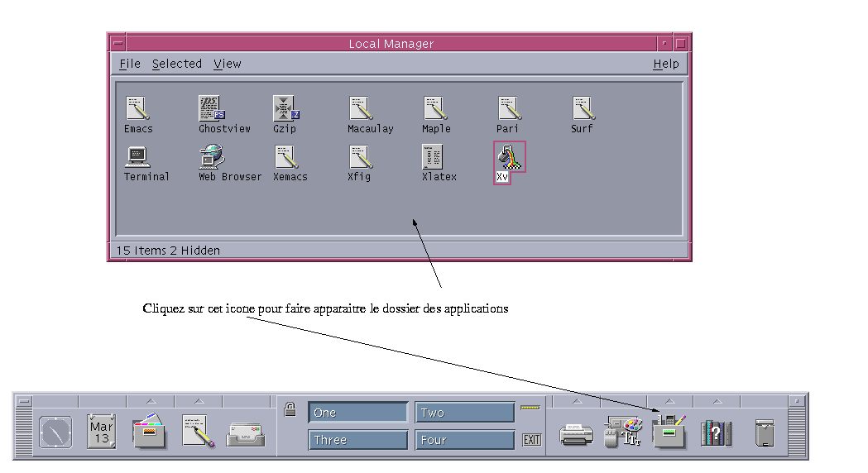This screenshot has width=868, height=473.
Task: Expand the subpanel arrow above Help icon
Action: click(x=717, y=401)
